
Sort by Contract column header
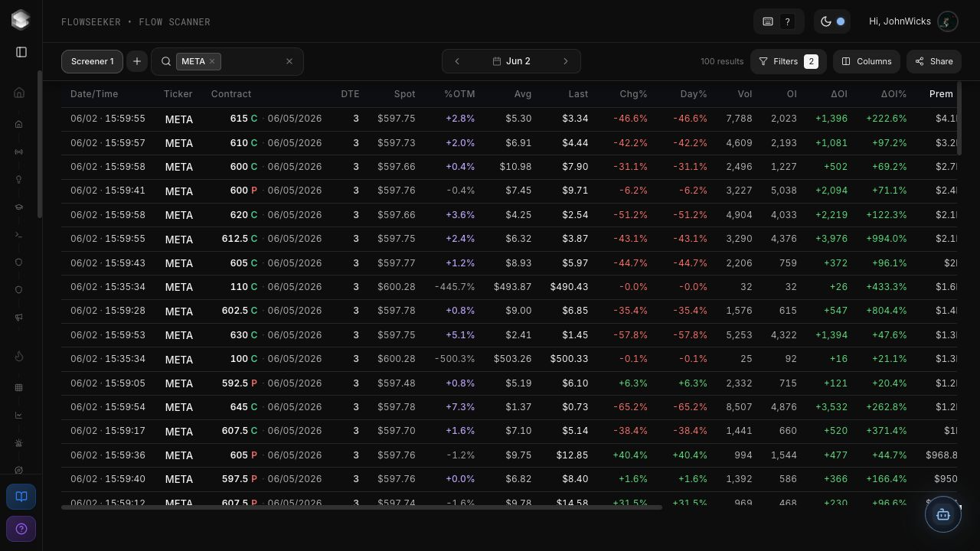pos(231,94)
